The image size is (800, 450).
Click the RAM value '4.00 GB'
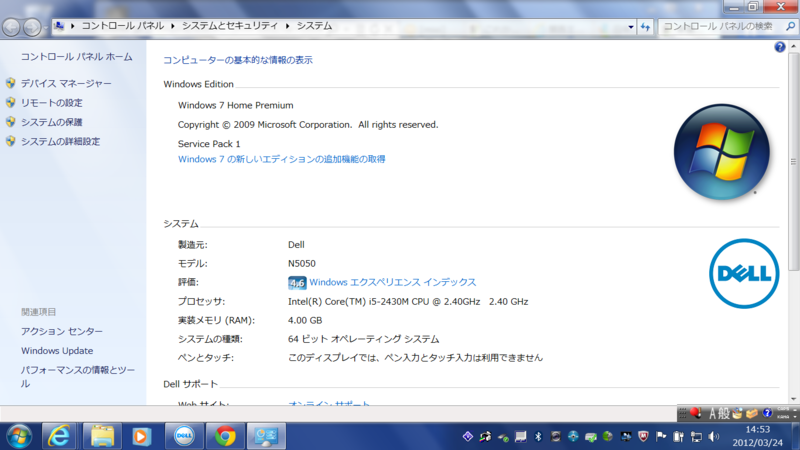(305, 320)
